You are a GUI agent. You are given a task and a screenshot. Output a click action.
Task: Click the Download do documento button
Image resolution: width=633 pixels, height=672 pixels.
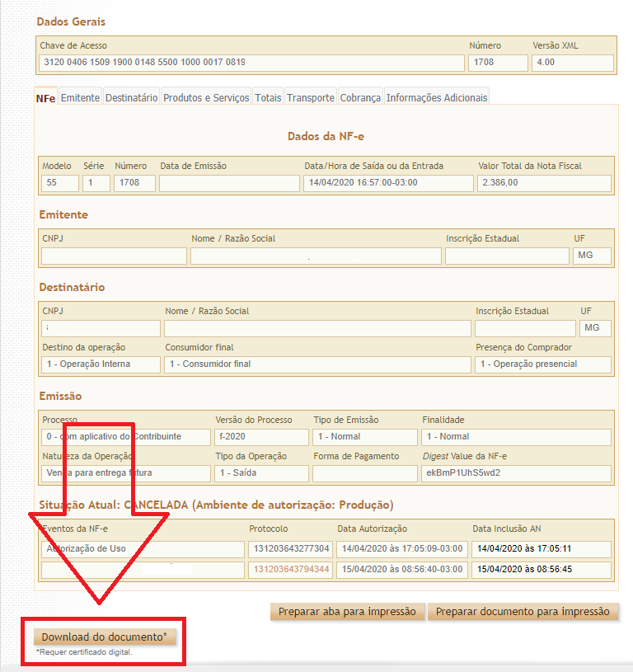click(x=105, y=637)
